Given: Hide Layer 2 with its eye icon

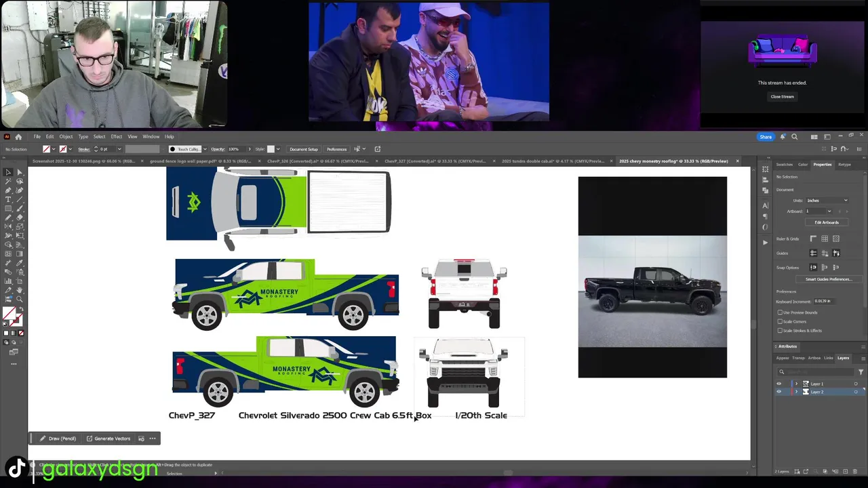Looking at the screenshot, I should [778, 392].
